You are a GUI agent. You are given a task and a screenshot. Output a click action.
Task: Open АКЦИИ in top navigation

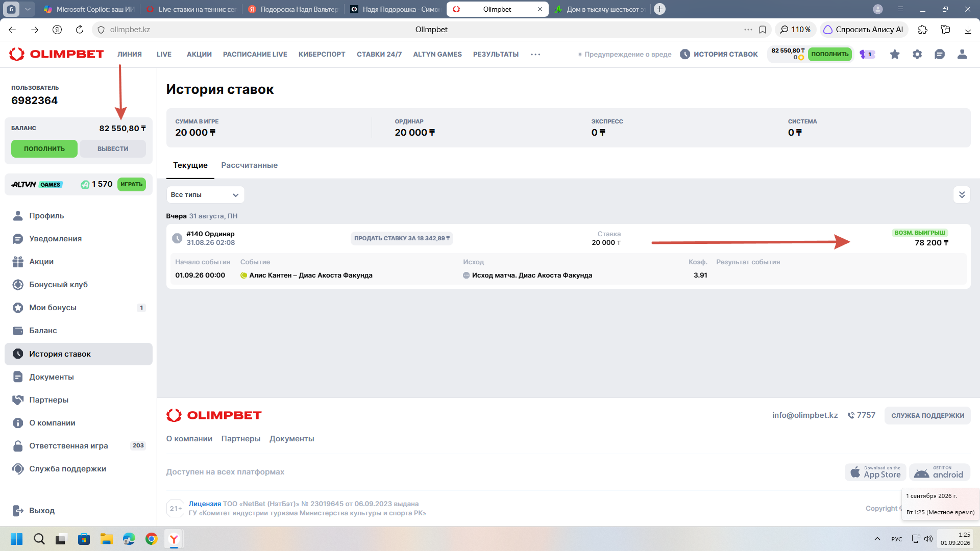point(199,55)
